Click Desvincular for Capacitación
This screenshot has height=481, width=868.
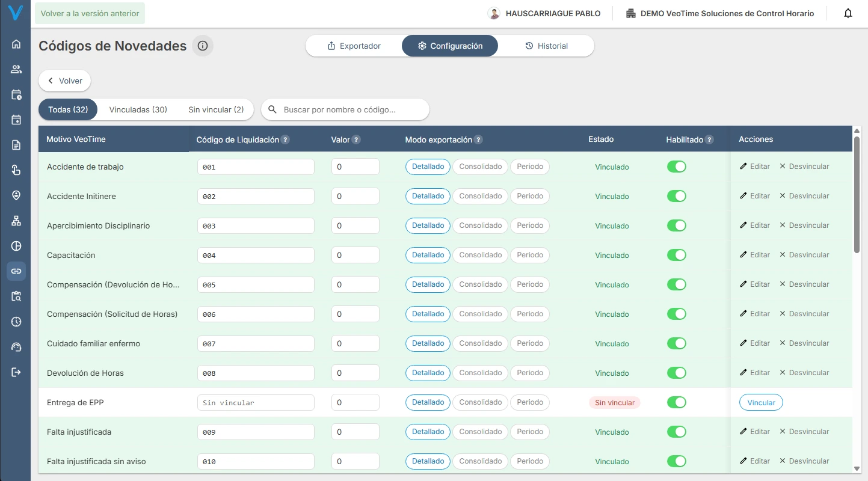(804, 255)
